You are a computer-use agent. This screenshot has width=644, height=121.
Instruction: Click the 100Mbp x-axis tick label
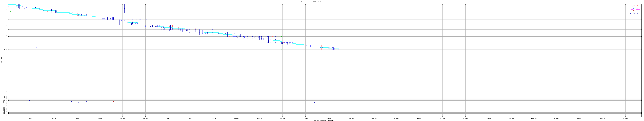(237, 118)
